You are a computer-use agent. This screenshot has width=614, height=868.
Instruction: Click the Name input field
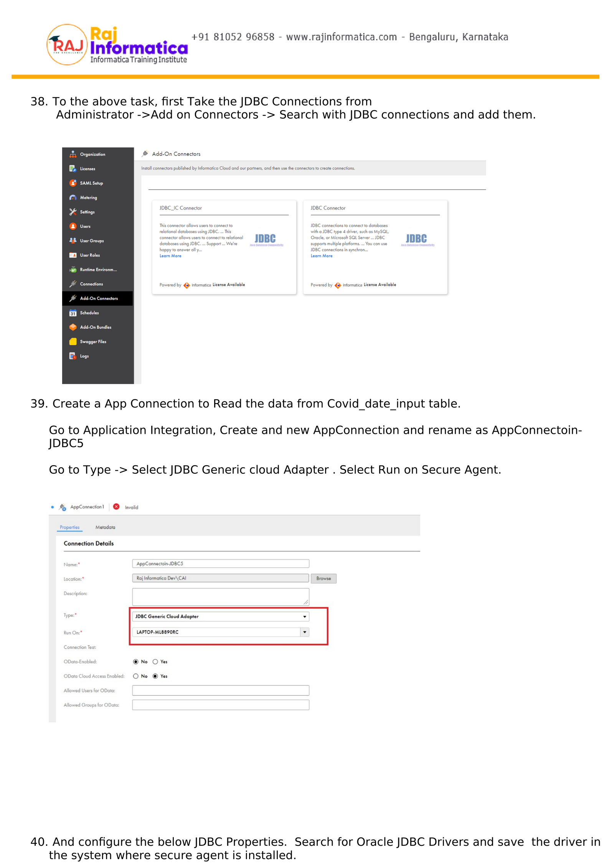pyautogui.click(x=220, y=563)
